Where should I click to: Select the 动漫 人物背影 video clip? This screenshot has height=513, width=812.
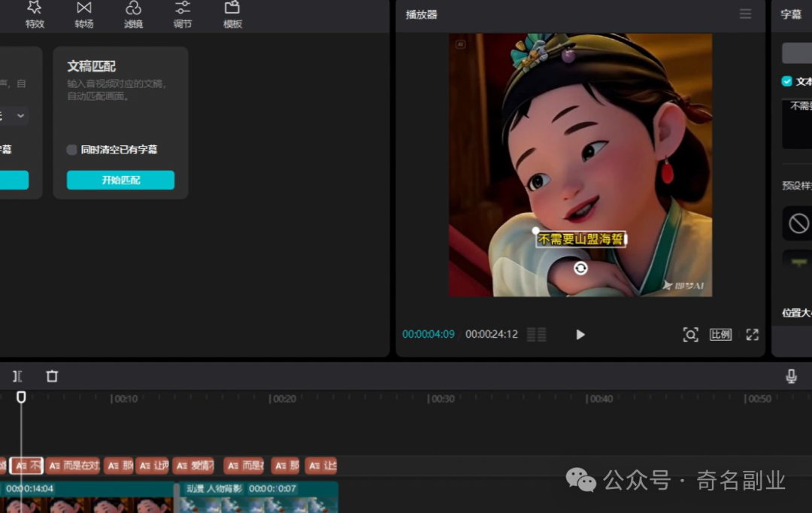[x=259, y=497]
